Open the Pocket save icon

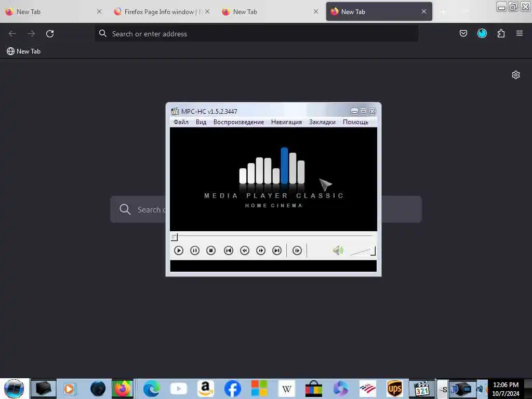point(463,33)
